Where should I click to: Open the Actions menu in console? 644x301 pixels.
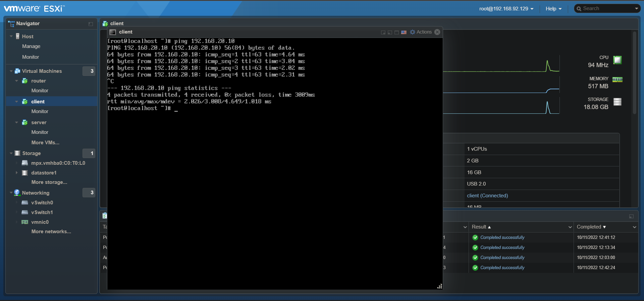pyautogui.click(x=424, y=32)
